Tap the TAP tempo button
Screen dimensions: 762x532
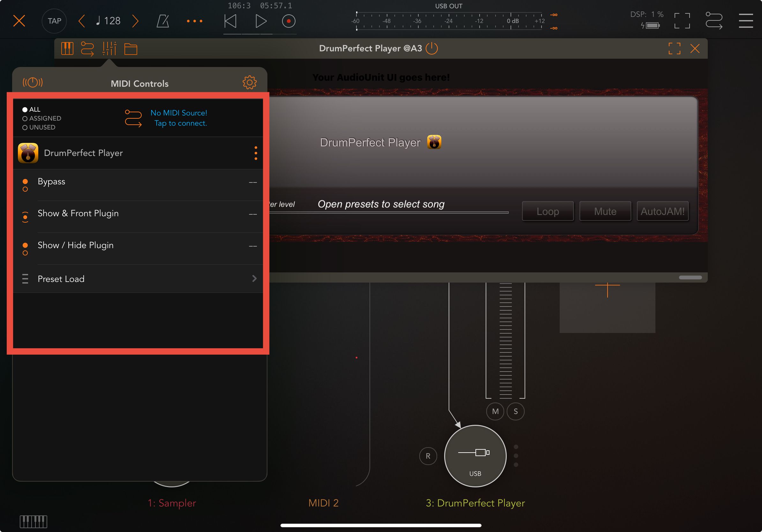point(55,21)
